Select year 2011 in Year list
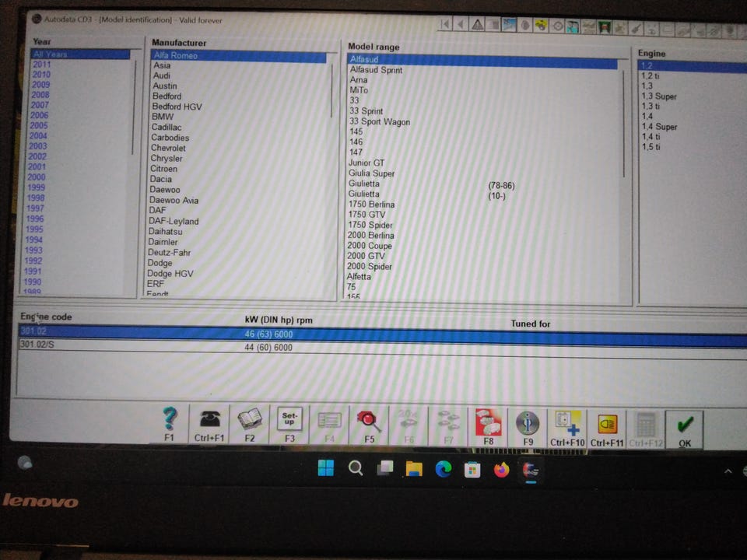This screenshot has width=747, height=560. [x=41, y=65]
